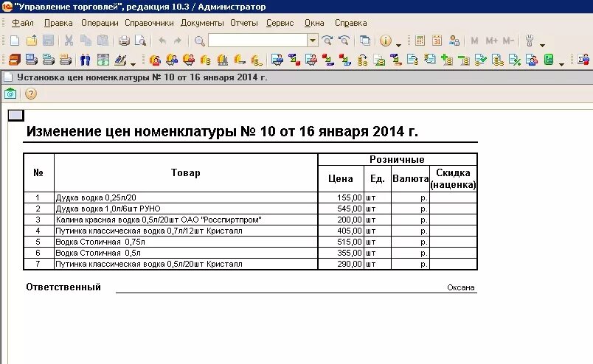Expand the arrow next to information icon
Screen dimensions: 593x364
click(398, 45)
